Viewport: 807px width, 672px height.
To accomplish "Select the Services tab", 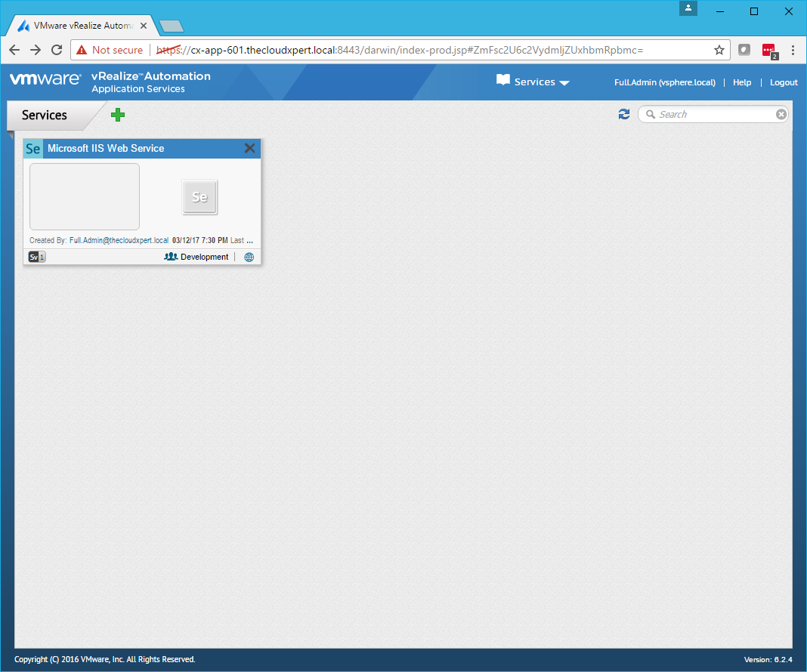I will point(45,115).
